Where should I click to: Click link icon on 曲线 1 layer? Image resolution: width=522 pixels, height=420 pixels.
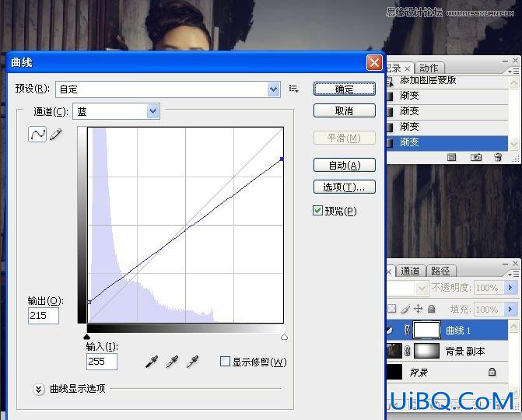pyautogui.click(x=407, y=330)
